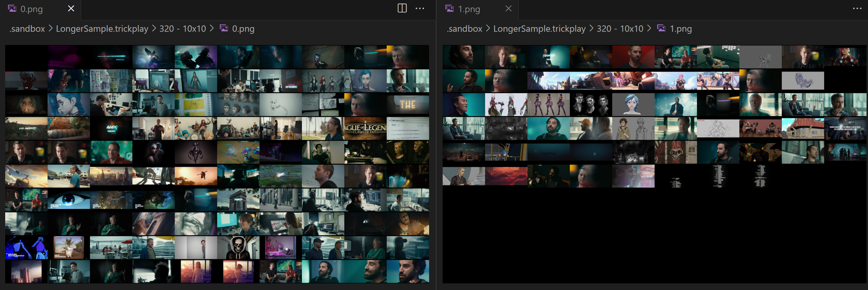
Task: Close the 1.png tab
Action: 508,8
